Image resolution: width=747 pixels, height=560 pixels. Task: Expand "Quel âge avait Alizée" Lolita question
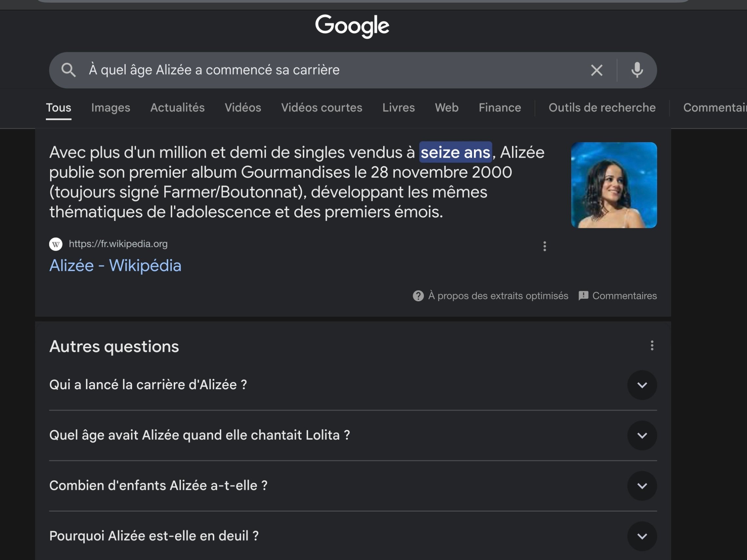(x=642, y=435)
